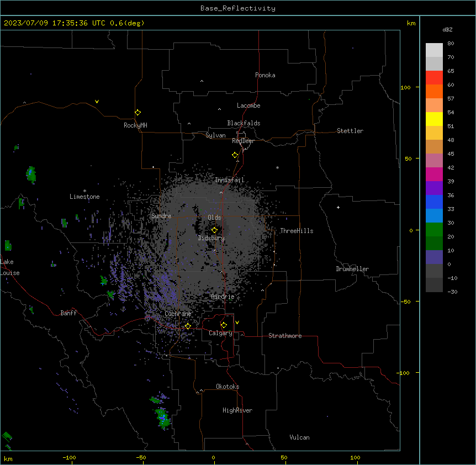
Task: Click the Airdrie city label
Action: [223, 297]
